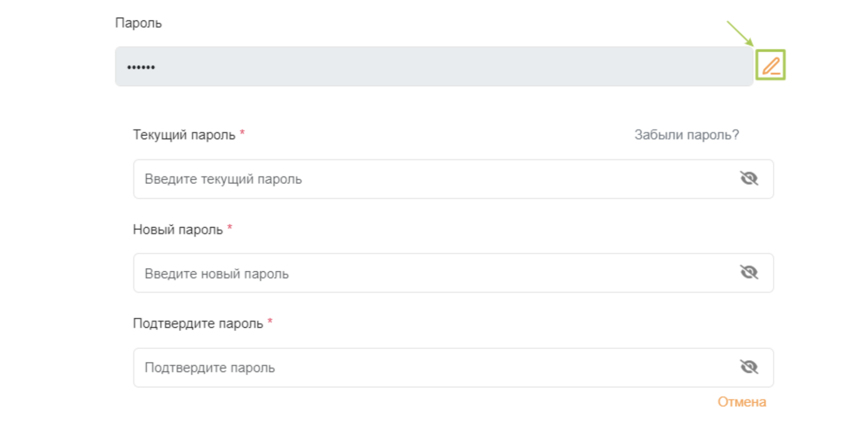This screenshot has width=868, height=431.
Task: Click the orange pencil edit password icon
Action: coord(770,65)
